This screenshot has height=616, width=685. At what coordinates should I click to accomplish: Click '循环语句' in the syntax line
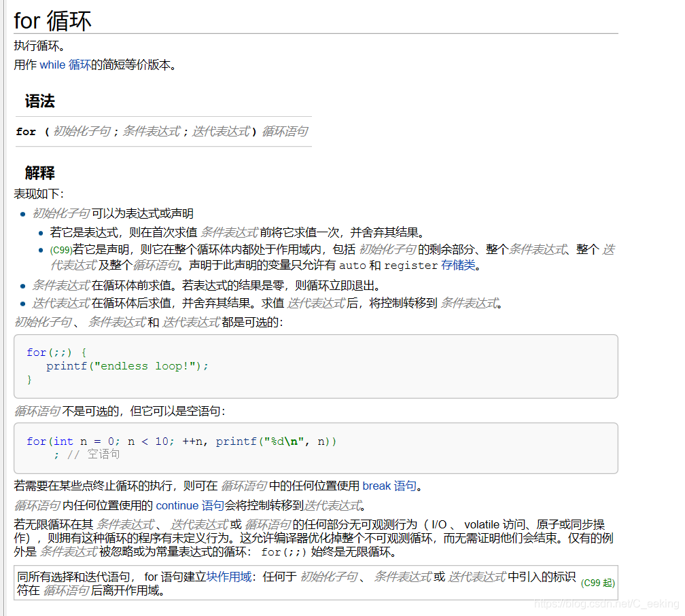tap(285, 131)
